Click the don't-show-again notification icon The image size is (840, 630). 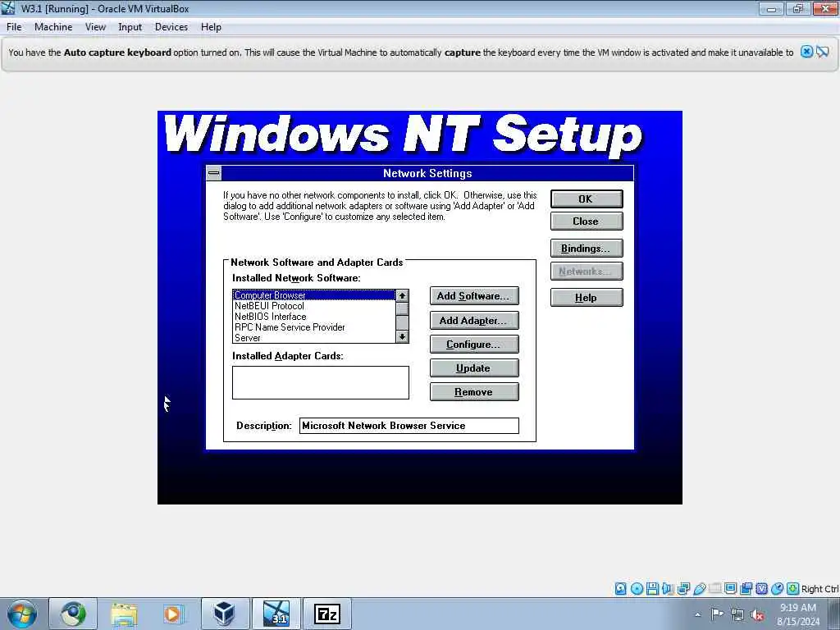pyautogui.click(x=823, y=52)
